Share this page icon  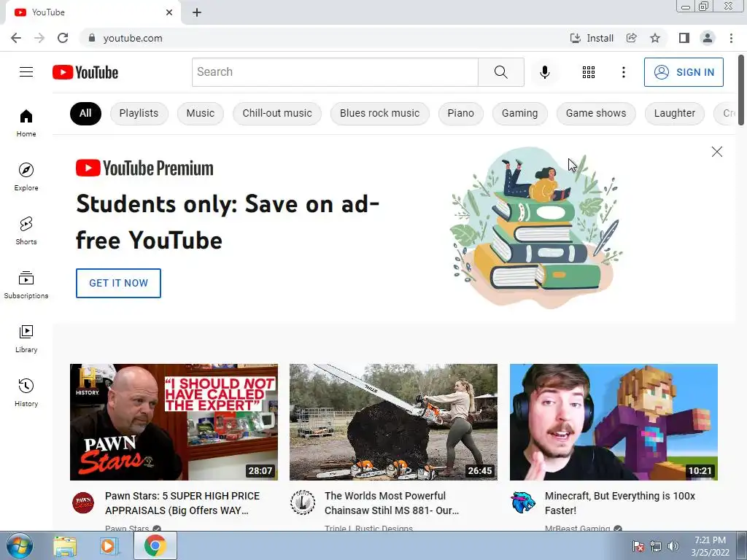coord(631,38)
